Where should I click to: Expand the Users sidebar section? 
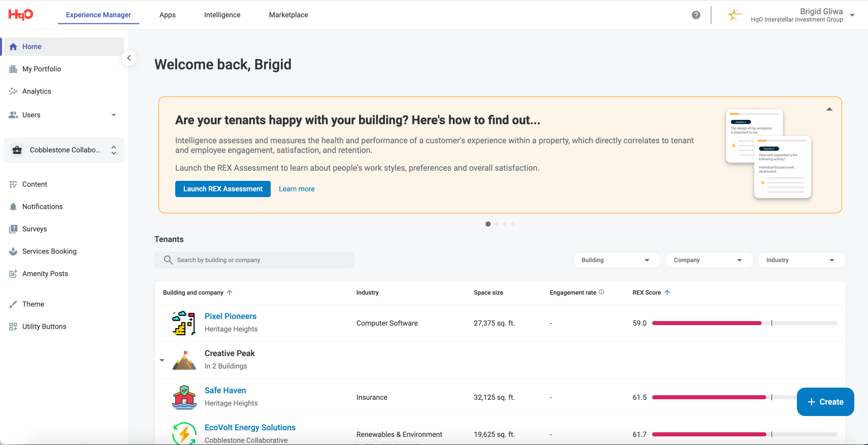pyautogui.click(x=114, y=115)
